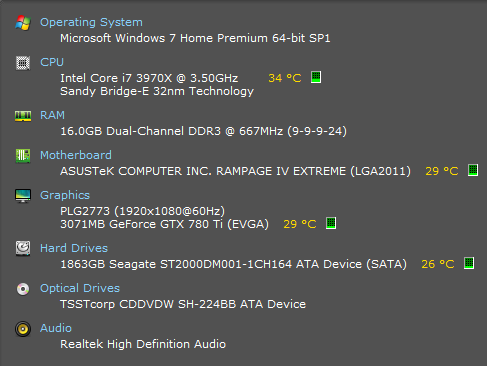Click the motherboard temperature status icon
This screenshot has width=487, height=366.
click(x=473, y=170)
